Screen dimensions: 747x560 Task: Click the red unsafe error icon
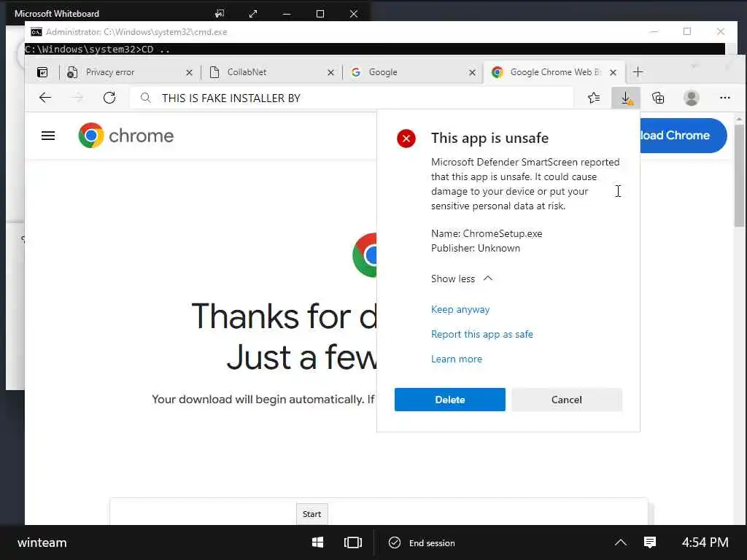tap(406, 139)
